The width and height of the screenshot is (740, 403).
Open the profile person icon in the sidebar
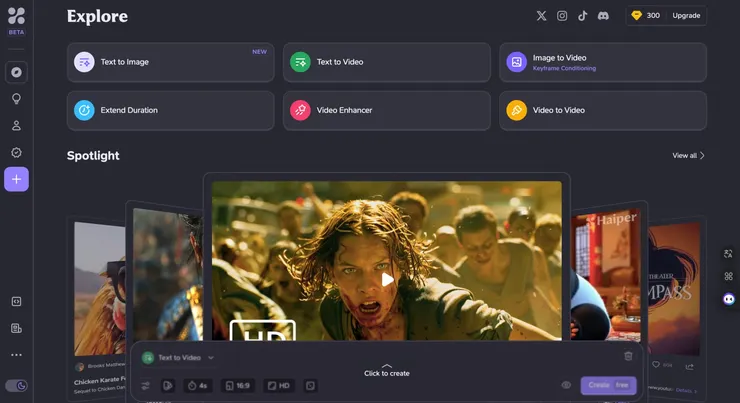[x=16, y=126]
